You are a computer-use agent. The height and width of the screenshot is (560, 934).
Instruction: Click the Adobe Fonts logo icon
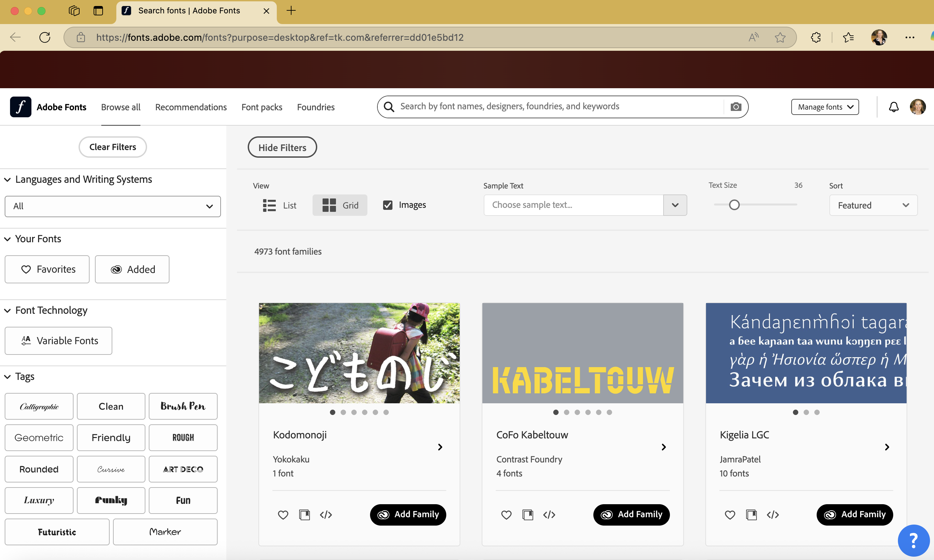coord(20,107)
